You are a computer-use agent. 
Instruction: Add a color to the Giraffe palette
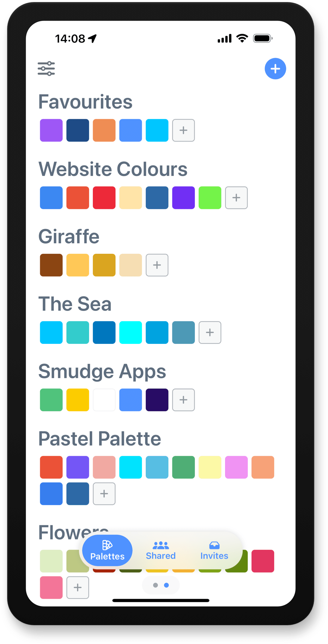[x=157, y=265]
